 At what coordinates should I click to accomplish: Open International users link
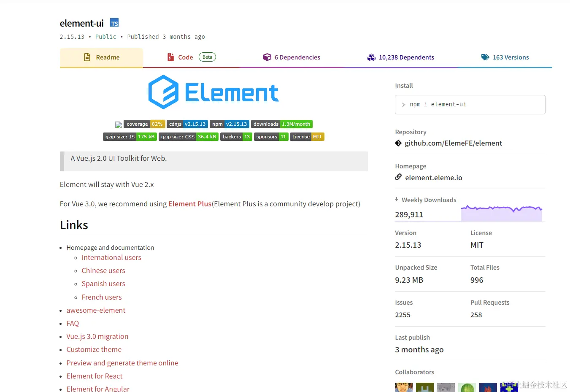[x=111, y=257]
